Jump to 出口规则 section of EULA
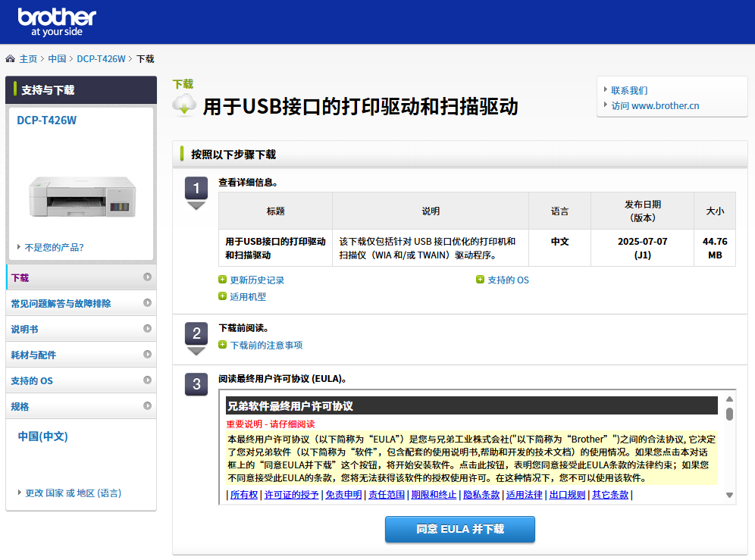Image resolution: width=755 pixels, height=560 pixels. click(x=567, y=495)
